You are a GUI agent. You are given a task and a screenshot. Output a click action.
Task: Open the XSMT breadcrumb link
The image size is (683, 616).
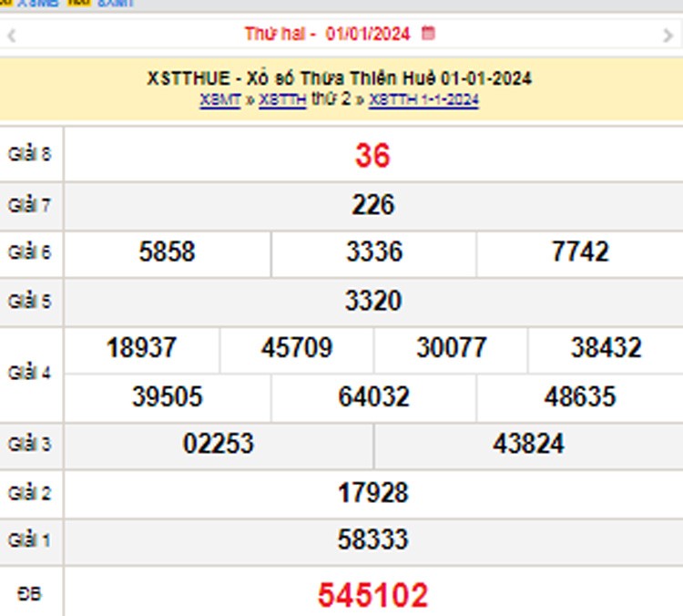[x=219, y=100]
